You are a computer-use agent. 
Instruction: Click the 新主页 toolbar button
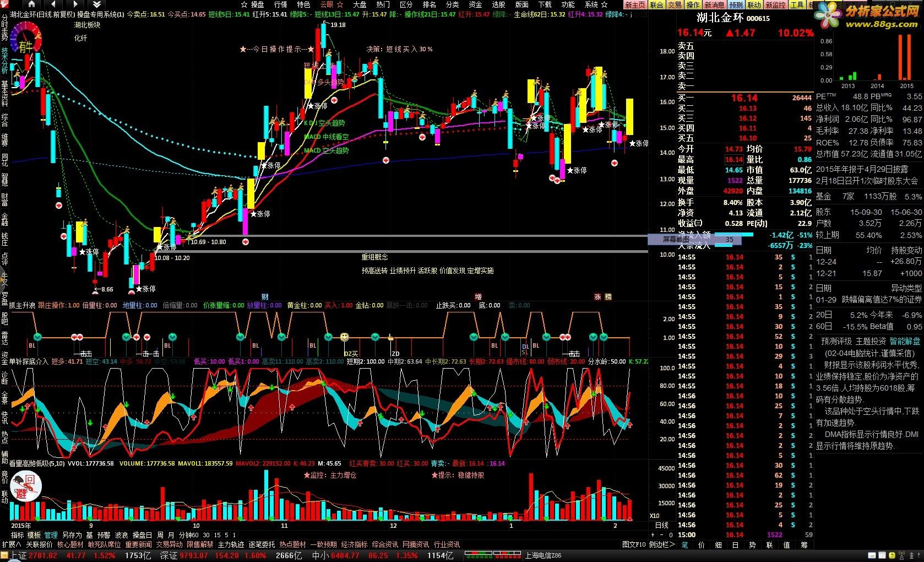click(635, 5)
